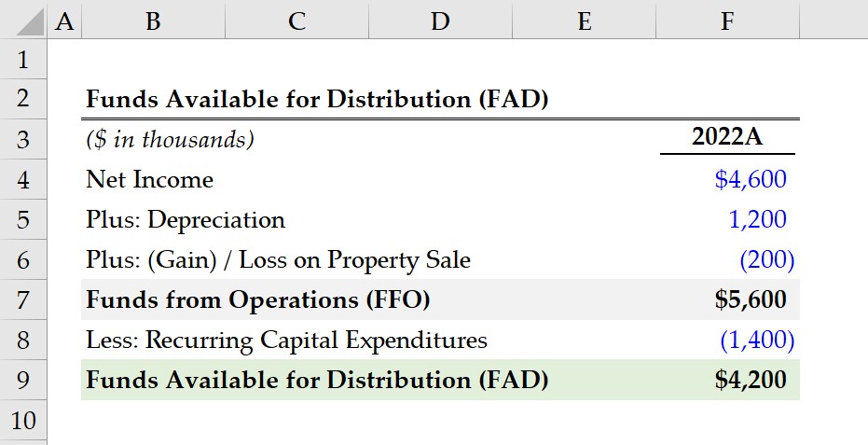Click the 2022A column heading cell

[x=727, y=138]
